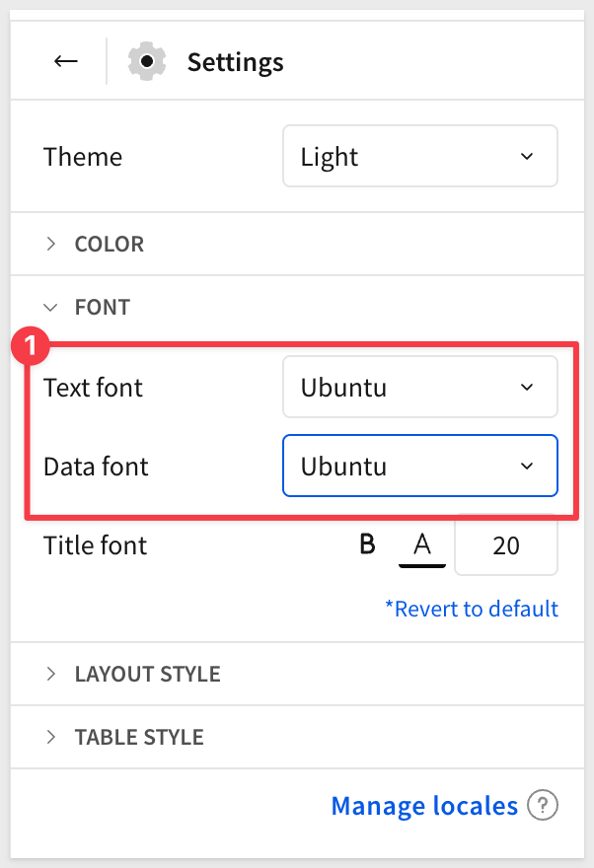Click the title font size field

tap(505, 545)
